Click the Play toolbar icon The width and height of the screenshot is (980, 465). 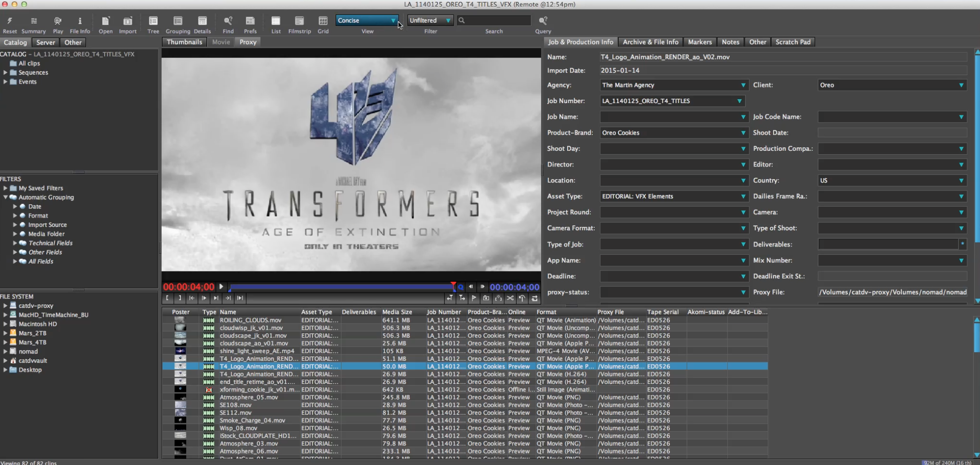(x=58, y=21)
